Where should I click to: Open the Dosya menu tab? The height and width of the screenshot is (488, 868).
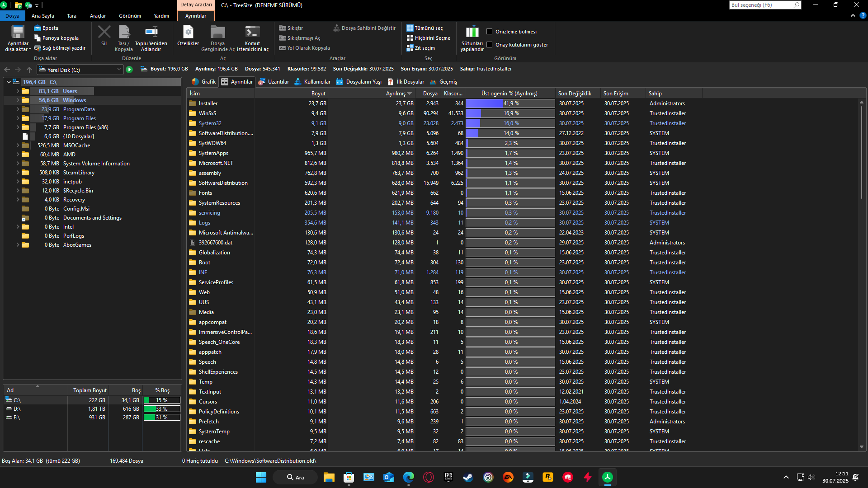coord(13,16)
